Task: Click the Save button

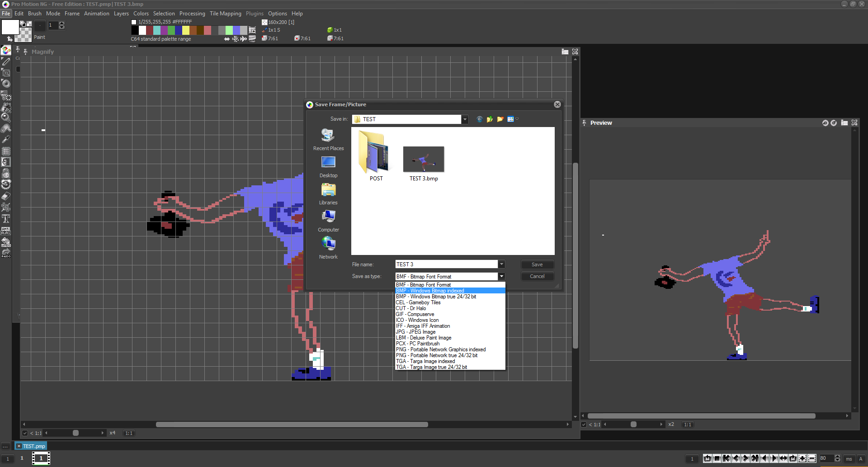Action: (x=537, y=264)
